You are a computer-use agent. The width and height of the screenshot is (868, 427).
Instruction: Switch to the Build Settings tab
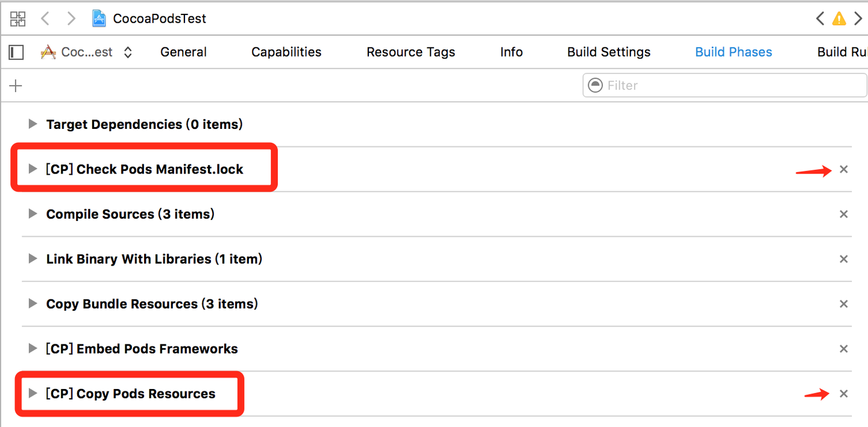click(609, 52)
